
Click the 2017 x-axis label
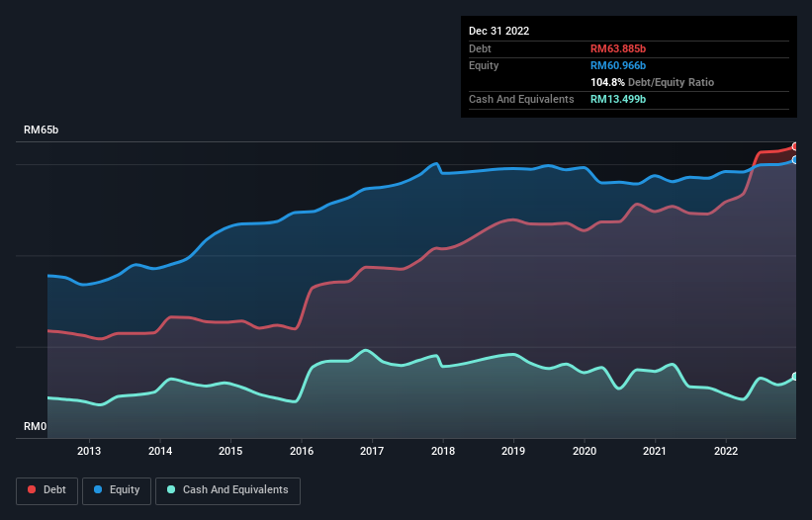point(372,451)
